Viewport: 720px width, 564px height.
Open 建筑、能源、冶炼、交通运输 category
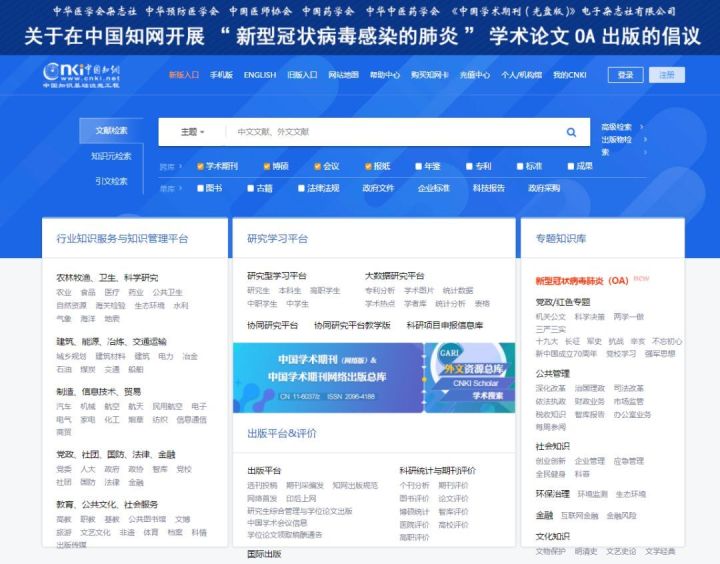click(111, 342)
